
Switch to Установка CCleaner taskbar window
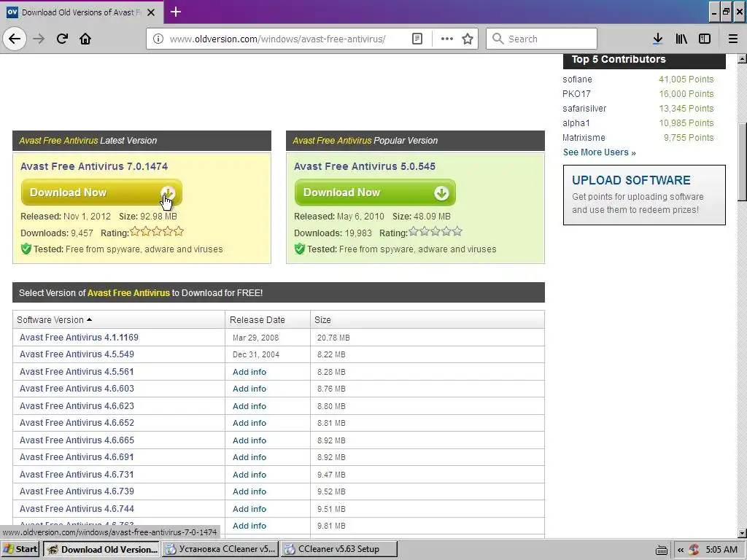pyautogui.click(x=220, y=549)
